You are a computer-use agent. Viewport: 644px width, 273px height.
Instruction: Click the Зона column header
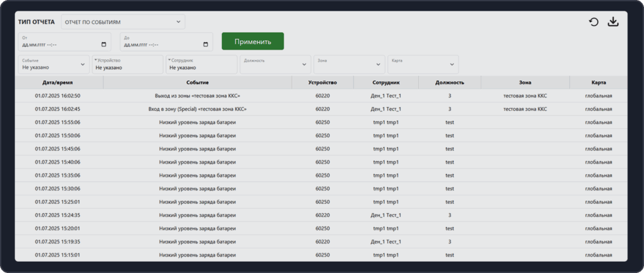[525, 82]
